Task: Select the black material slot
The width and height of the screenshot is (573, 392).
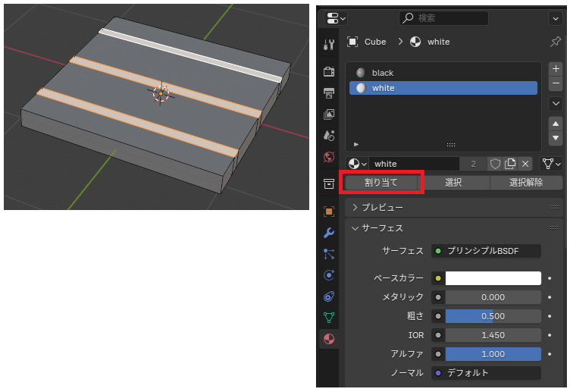Action: coord(443,73)
